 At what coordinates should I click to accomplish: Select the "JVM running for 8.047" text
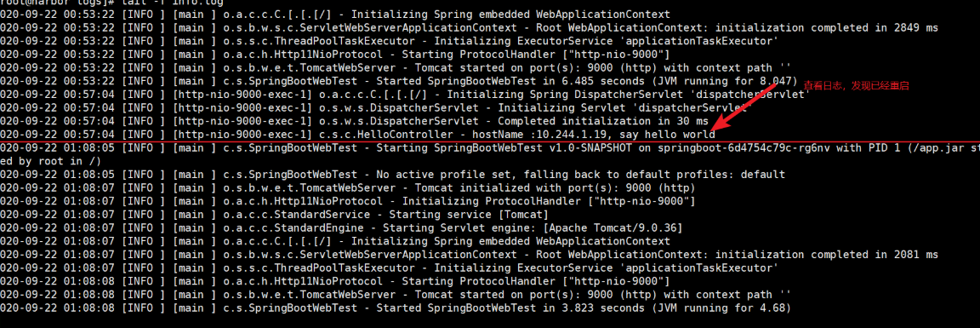click(x=726, y=81)
